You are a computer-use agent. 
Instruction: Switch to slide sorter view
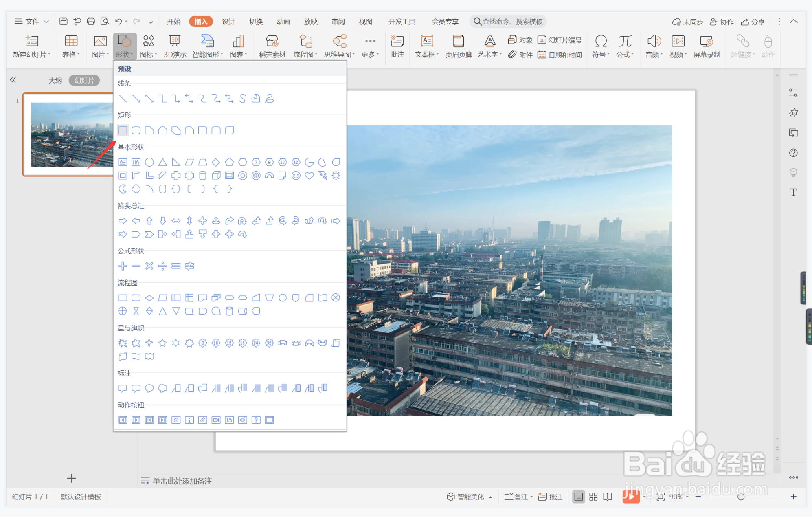[x=593, y=497]
